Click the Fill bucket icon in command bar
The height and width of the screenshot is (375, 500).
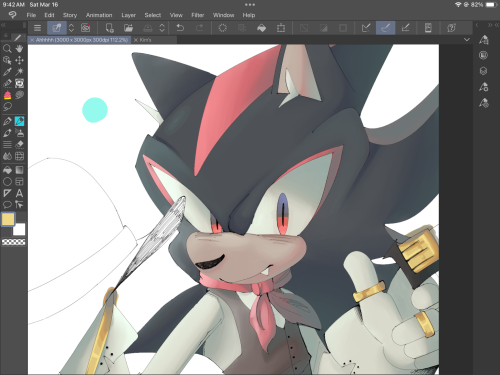coord(262,28)
